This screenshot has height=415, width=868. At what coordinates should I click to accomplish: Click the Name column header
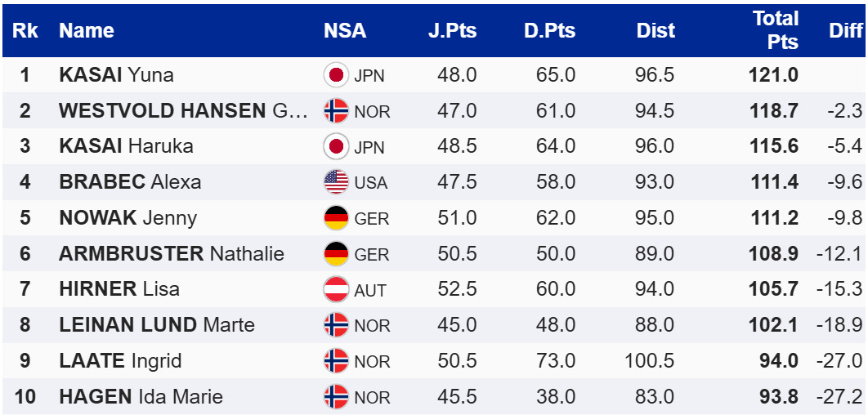[x=87, y=31]
